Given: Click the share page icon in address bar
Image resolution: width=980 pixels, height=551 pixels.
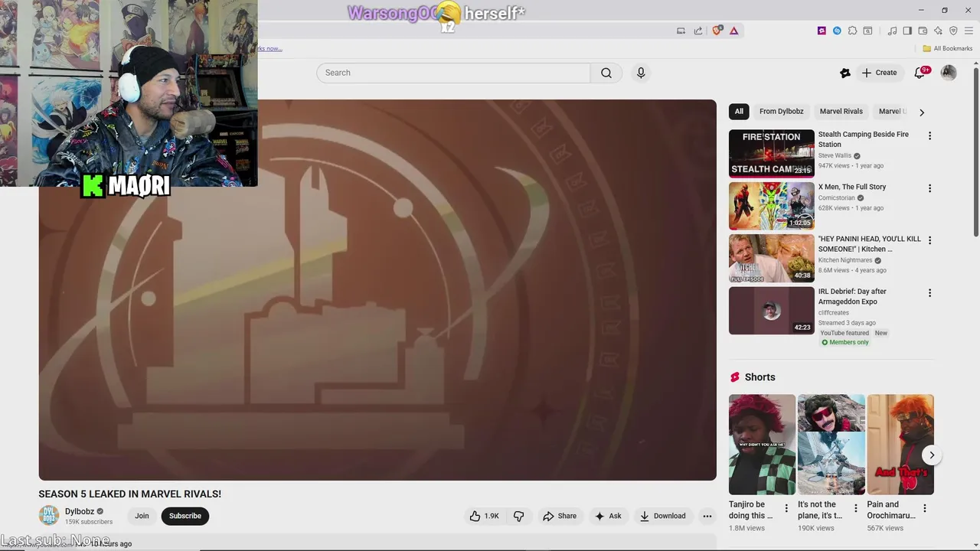Looking at the screenshot, I should (698, 31).
